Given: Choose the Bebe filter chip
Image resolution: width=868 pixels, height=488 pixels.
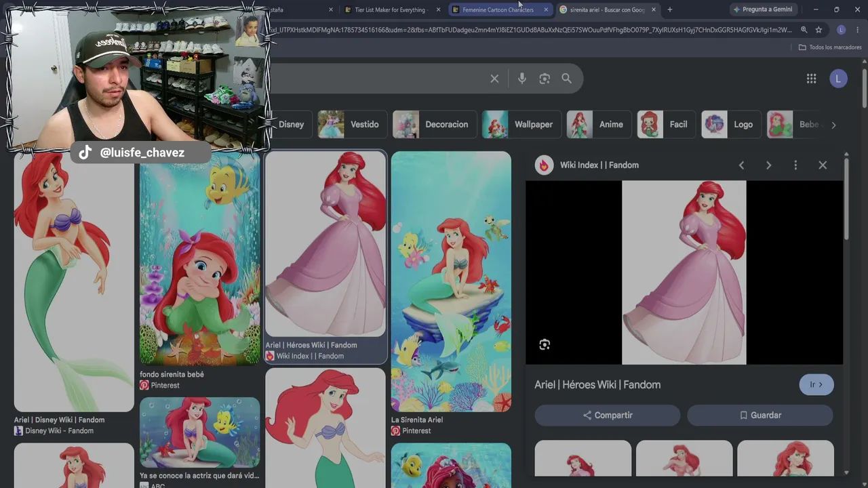Looking at the screenshot, I should (793, 125).
